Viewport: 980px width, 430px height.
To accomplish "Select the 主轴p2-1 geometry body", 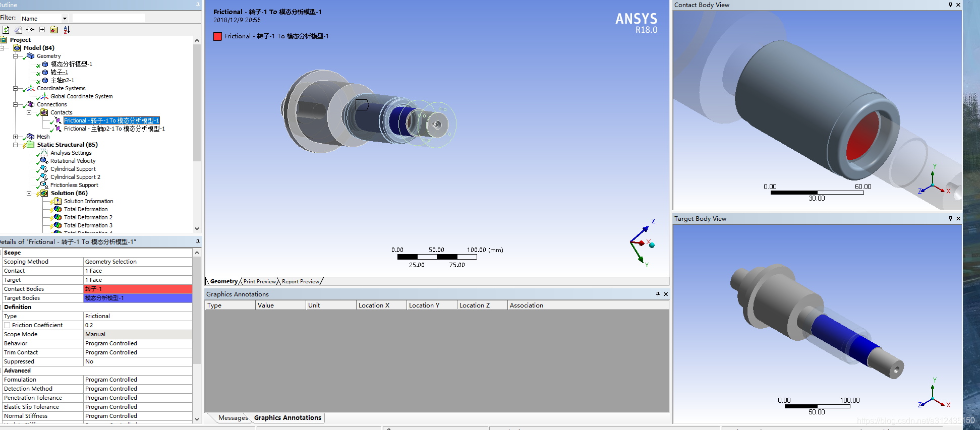I will click(62, 80).
